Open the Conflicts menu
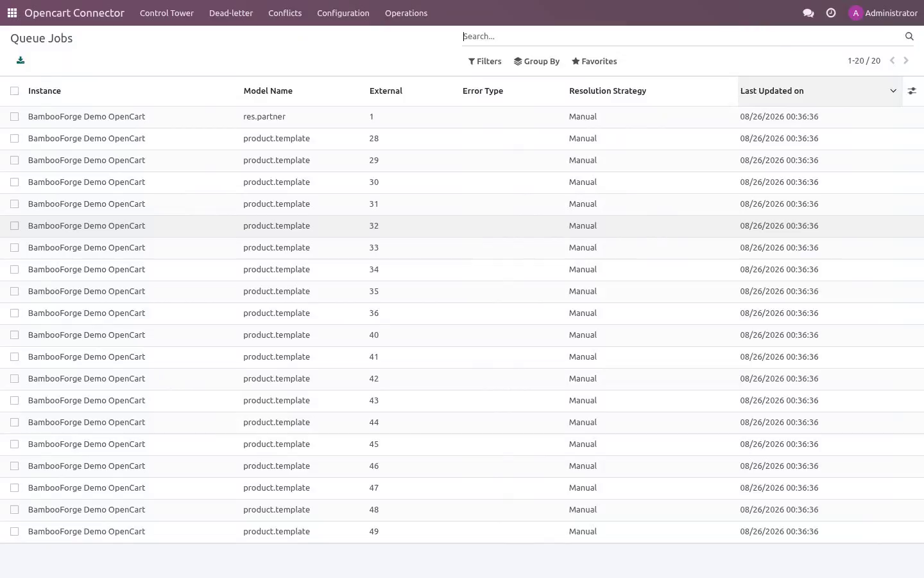This screenshot has height=578, width=924. (x=285, y=13)
